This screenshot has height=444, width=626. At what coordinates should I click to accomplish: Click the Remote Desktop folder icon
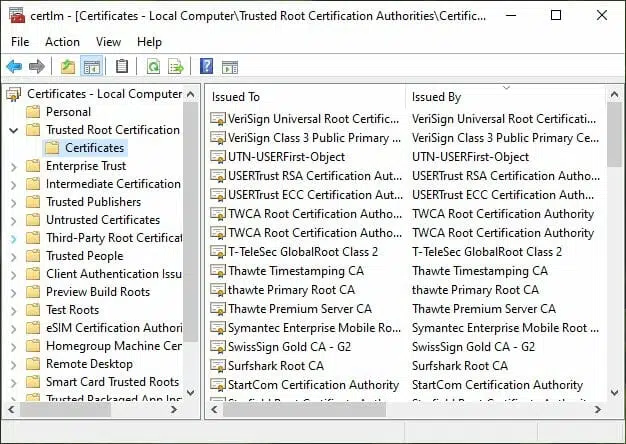(33, 364)
